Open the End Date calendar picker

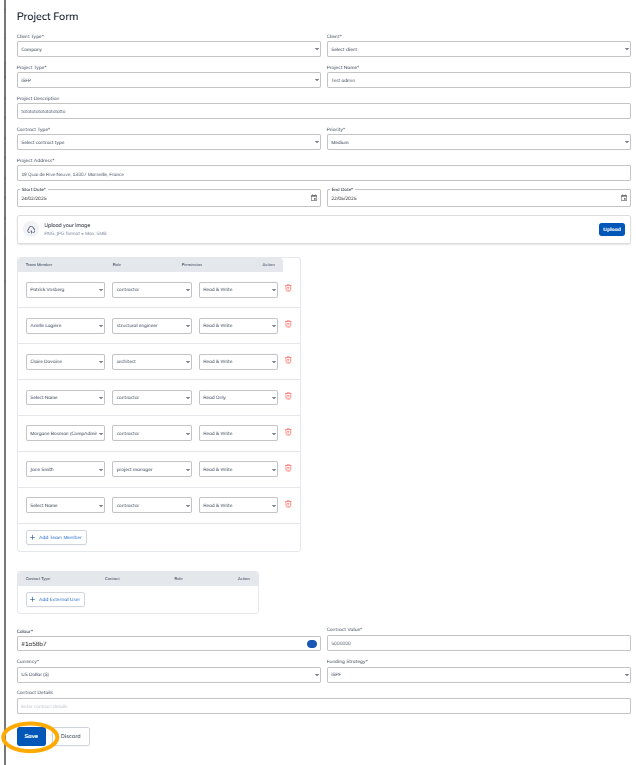tap(624, 198)
